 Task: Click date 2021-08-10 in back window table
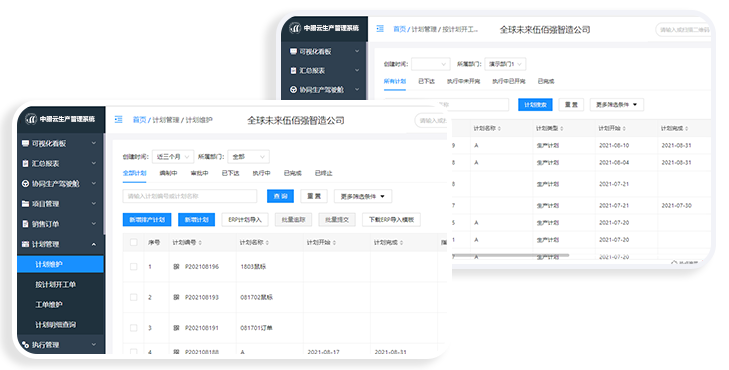click(614, 145)
